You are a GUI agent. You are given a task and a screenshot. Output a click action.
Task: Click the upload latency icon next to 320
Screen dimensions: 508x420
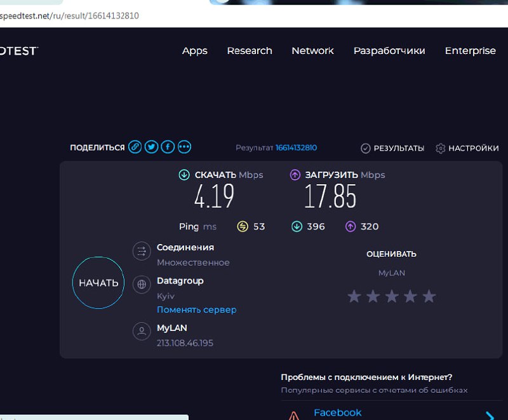tap(351, 226)
